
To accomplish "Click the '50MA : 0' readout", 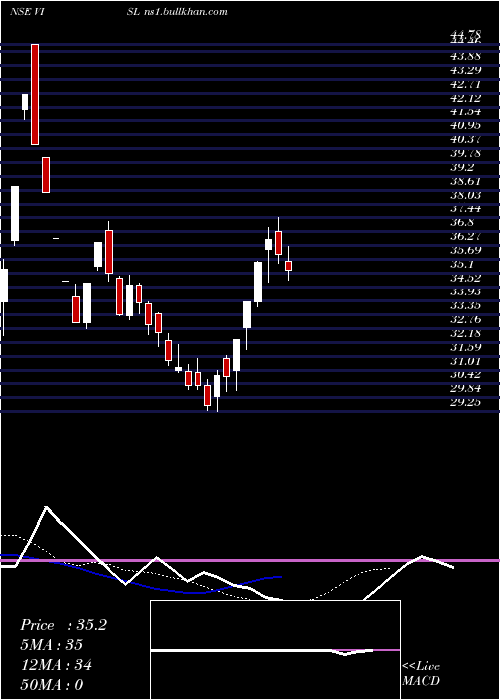I will click(x=51, y=685).
